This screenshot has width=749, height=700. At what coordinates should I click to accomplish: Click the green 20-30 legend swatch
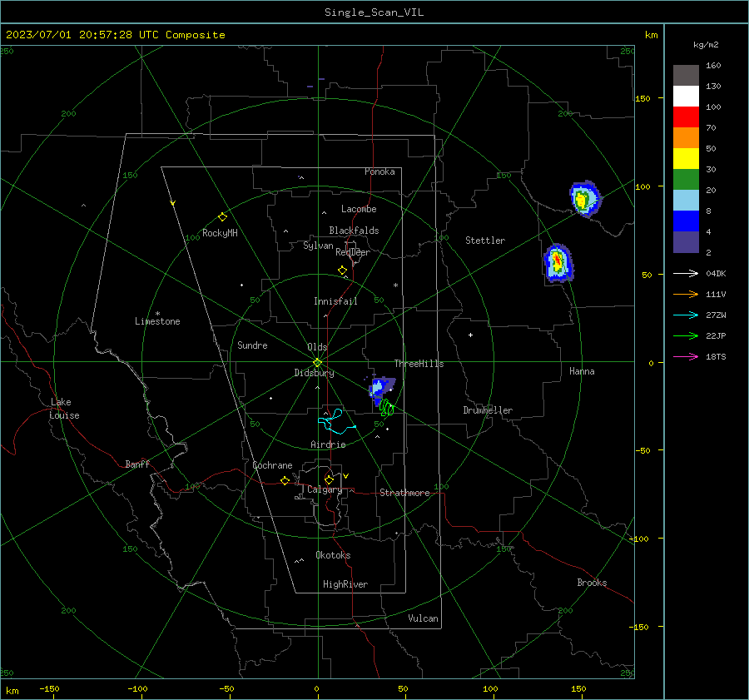coord(686,180)
